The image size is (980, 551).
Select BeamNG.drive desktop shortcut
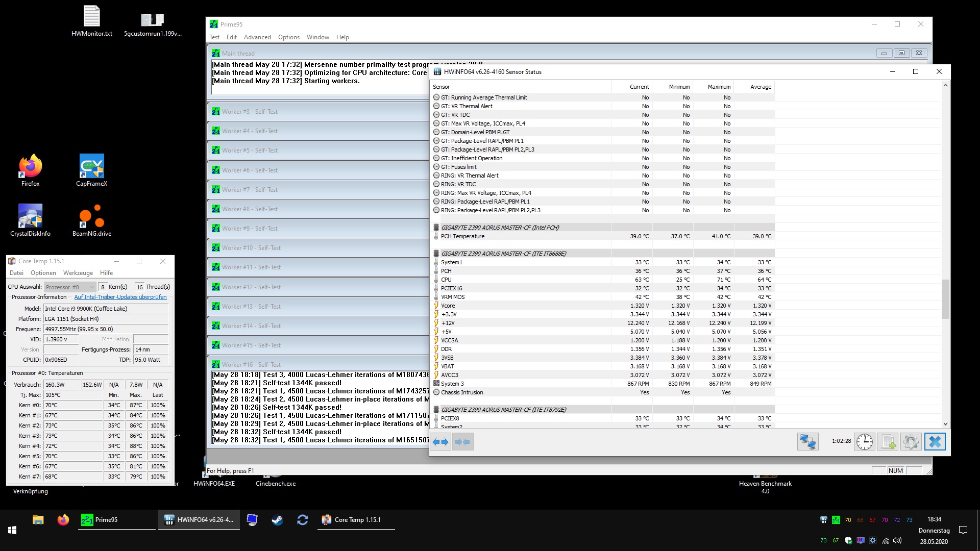click(x=92, y=220)
